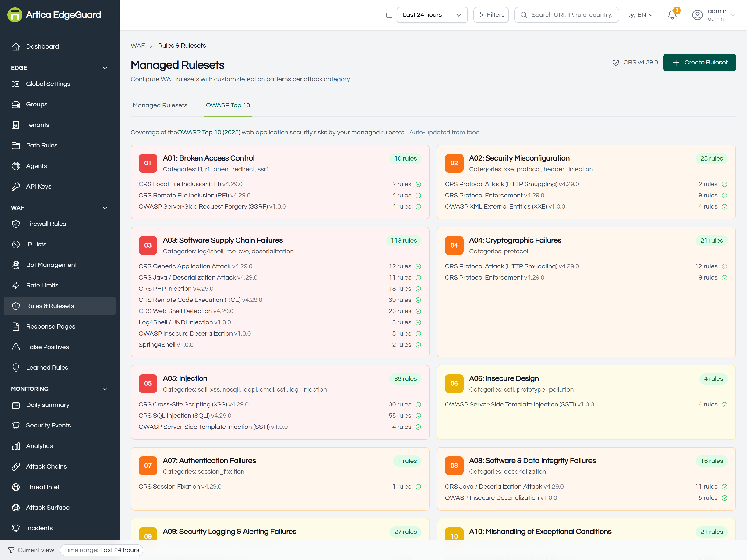The width and height of the screenshot is (747, 560).
Task: Go to Security Events page
Action: [60, 425]
